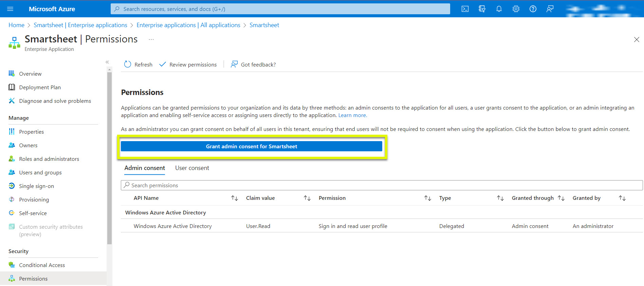Image resolution: width=644 pixels, height=286 pixels.
Task: Click the Review permissions checkmark icon
Action: tap(163, 64)
